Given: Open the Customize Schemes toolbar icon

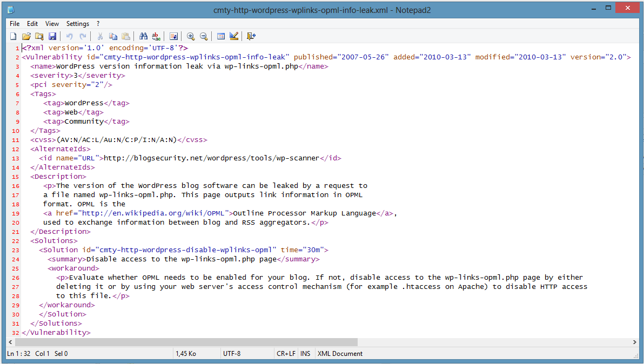Looking at the screenshot, I should coord(234,36).
